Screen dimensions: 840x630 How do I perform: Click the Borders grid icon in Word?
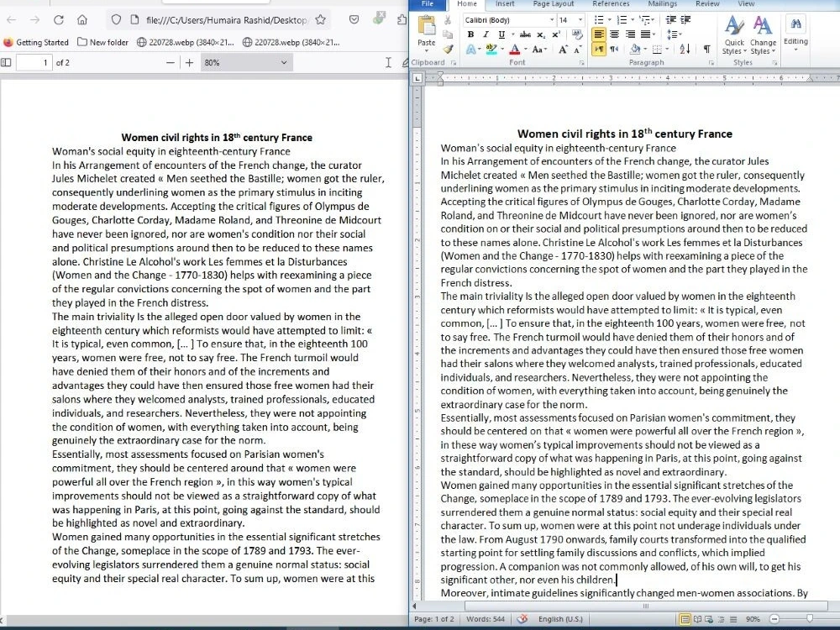(657, 50)
